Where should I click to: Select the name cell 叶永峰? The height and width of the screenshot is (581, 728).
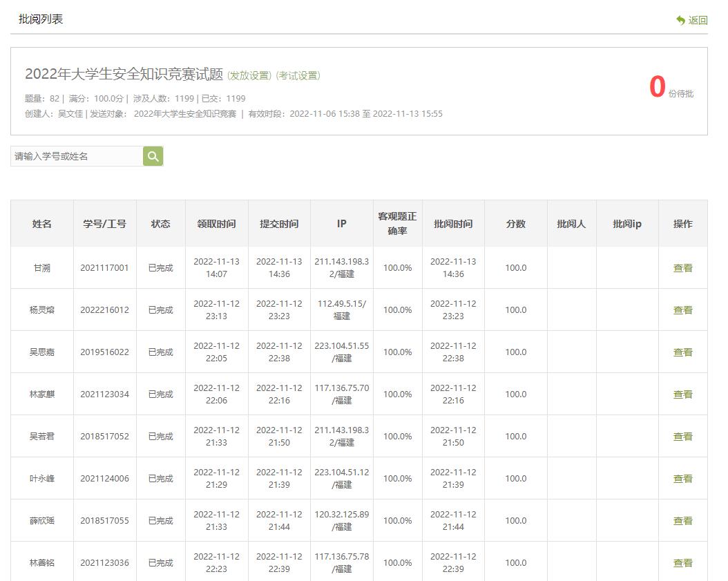(41, 478)
